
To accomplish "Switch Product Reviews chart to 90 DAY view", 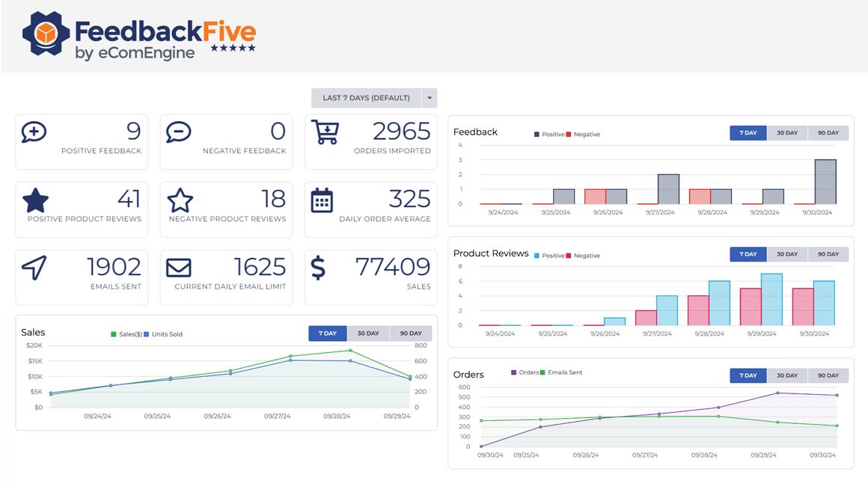I will pos(828,253).
